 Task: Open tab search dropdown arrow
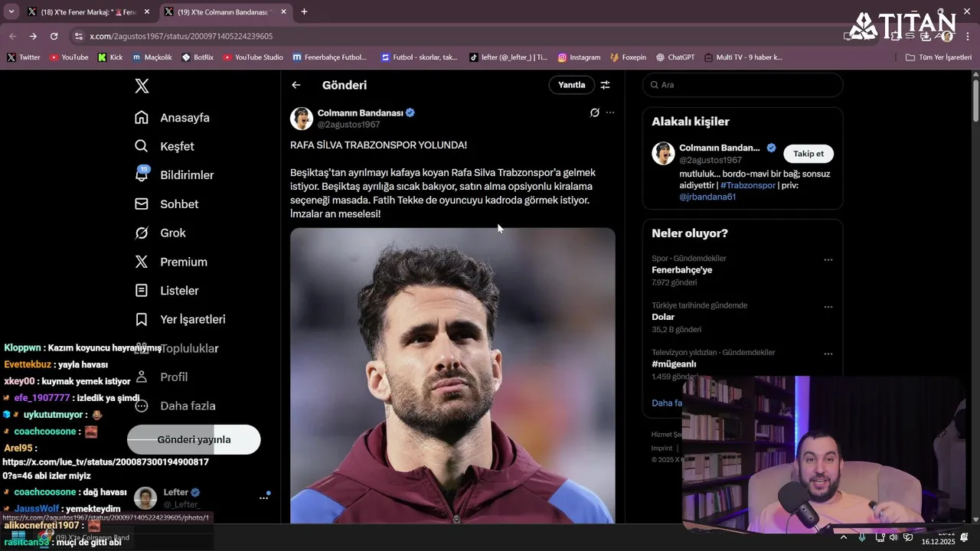(x=11, y=11)
